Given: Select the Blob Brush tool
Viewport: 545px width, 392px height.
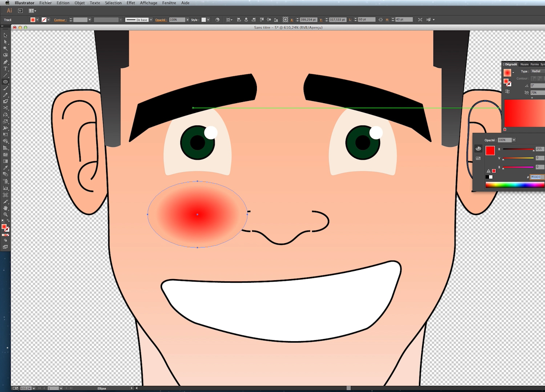Looking at the screenshot, I should [x=5, y=101].
